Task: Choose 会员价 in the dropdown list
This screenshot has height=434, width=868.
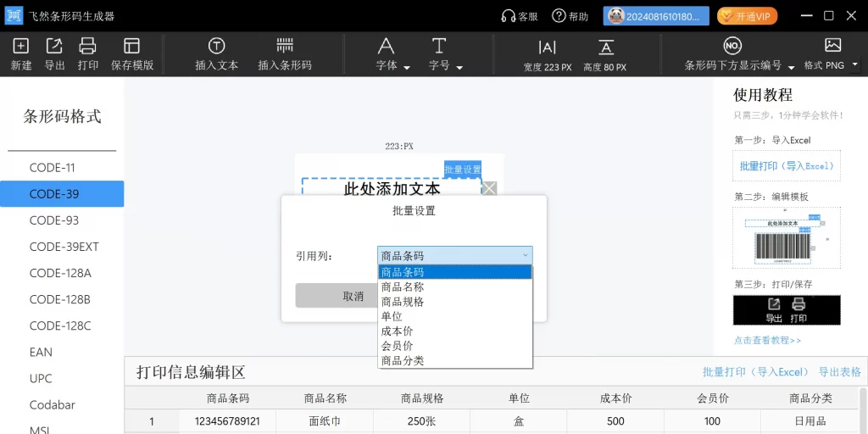Action: (455, 346)
